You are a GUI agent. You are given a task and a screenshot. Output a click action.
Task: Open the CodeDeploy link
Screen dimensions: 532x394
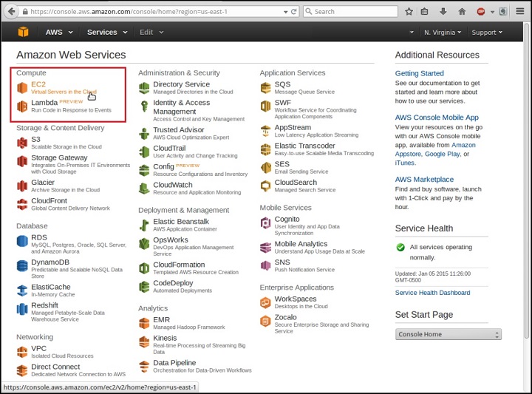coord(173,283)
